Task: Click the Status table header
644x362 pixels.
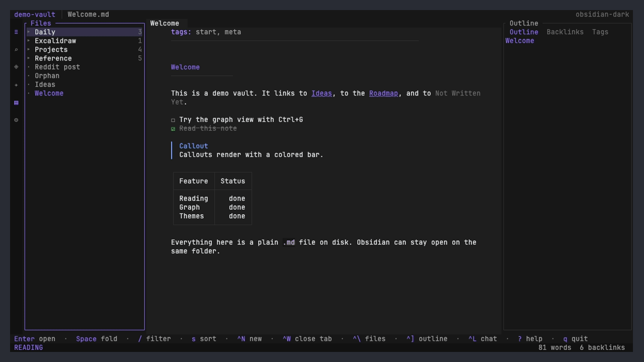Action: click(233, 181)
